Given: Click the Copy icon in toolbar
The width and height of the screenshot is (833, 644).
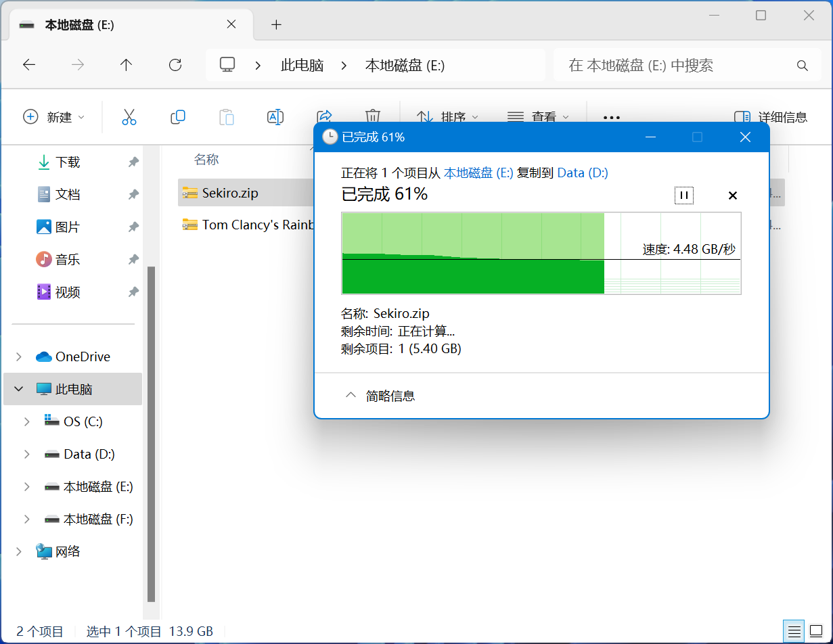Looking at the screenshot, I should (x=178, y=117).
